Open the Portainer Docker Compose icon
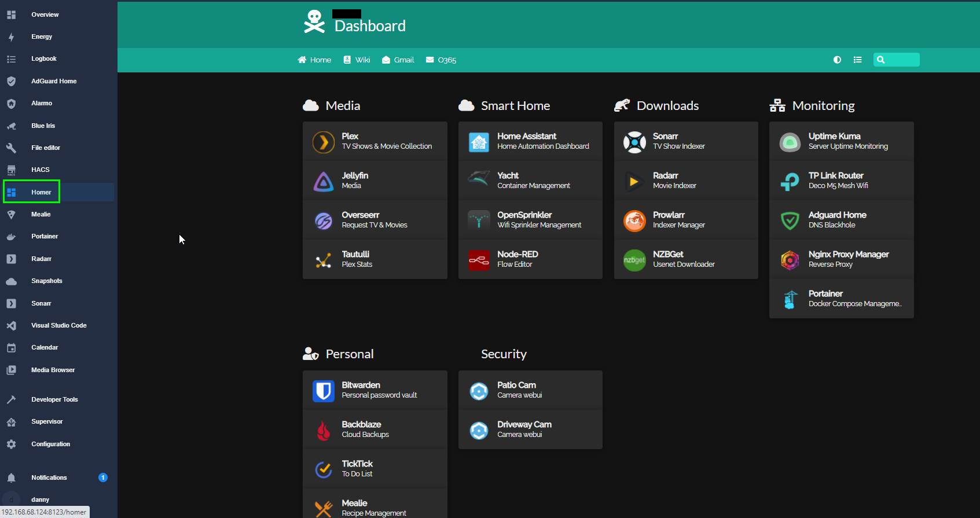The height and width of the screenshot is (518, 980). point(790,299)
